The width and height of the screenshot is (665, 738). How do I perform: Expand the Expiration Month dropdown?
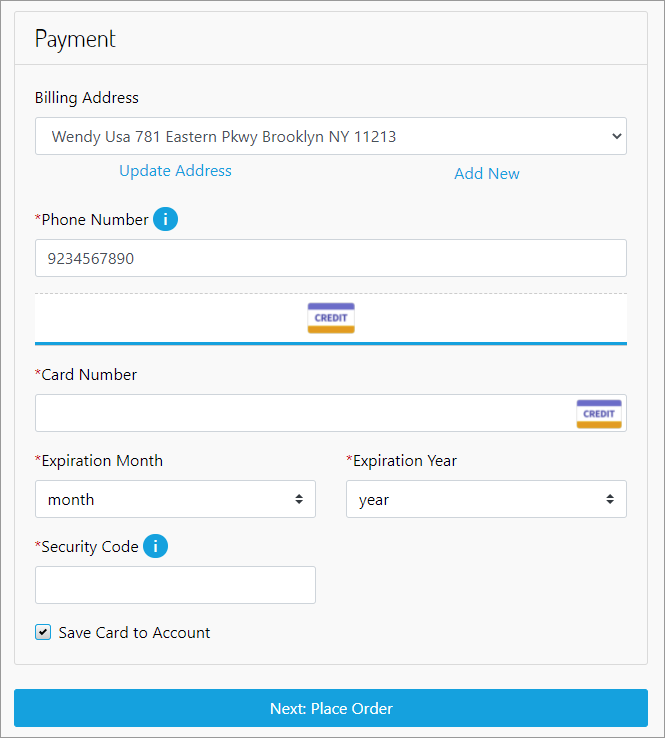[175, 499]
